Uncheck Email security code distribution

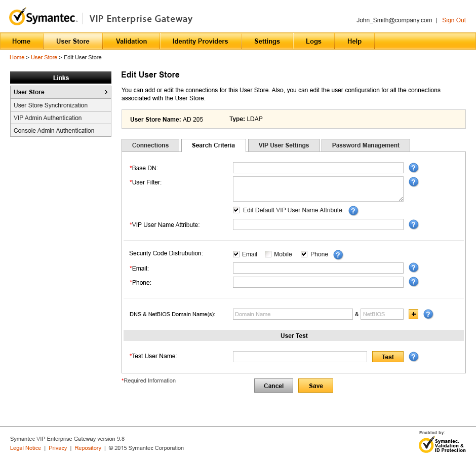click(x=236, y=254)
